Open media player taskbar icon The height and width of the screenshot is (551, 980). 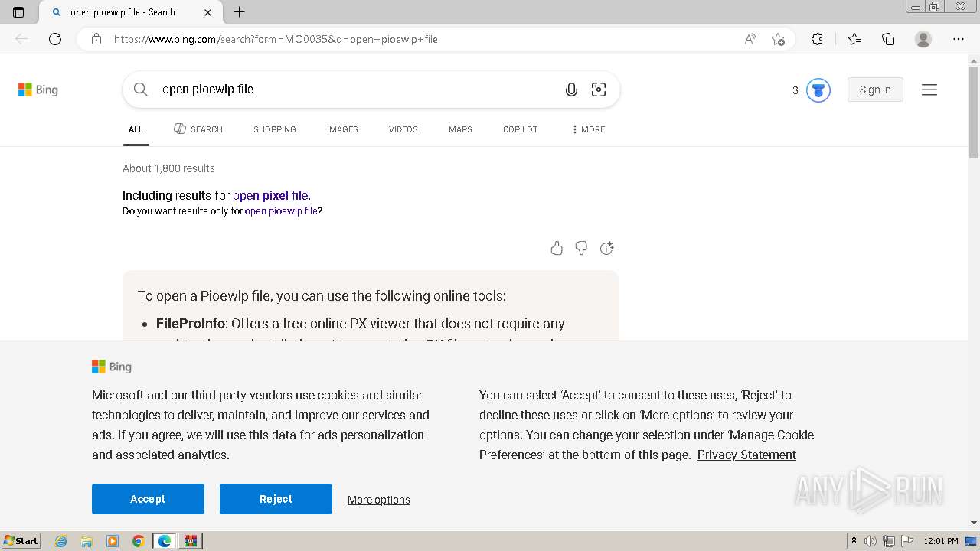point(113,541)
